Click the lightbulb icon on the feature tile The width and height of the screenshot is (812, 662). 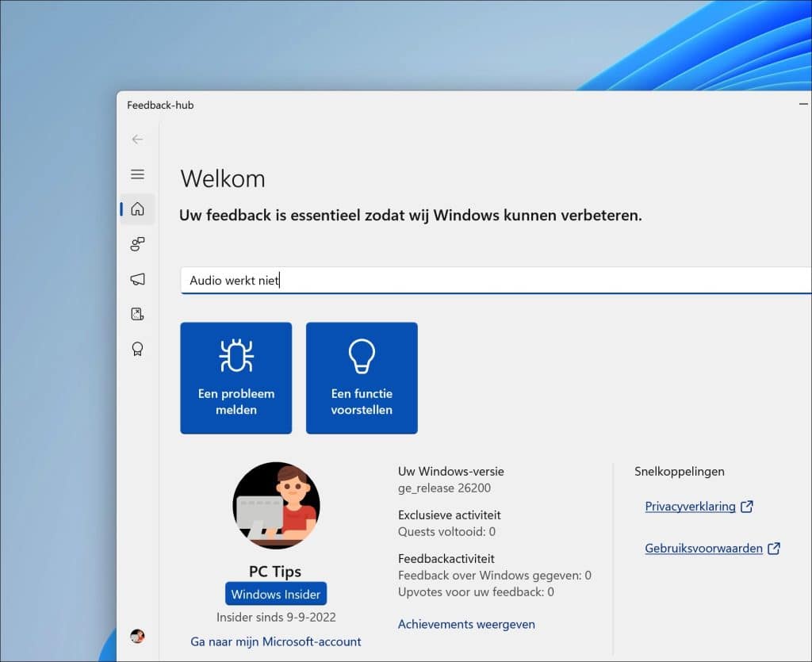(362, 357)
